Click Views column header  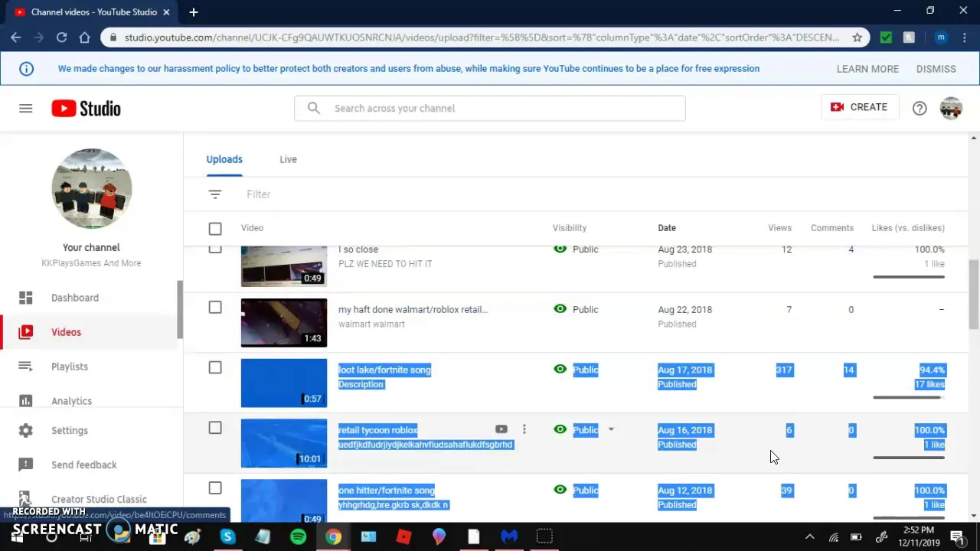click(x=779, y=228)
